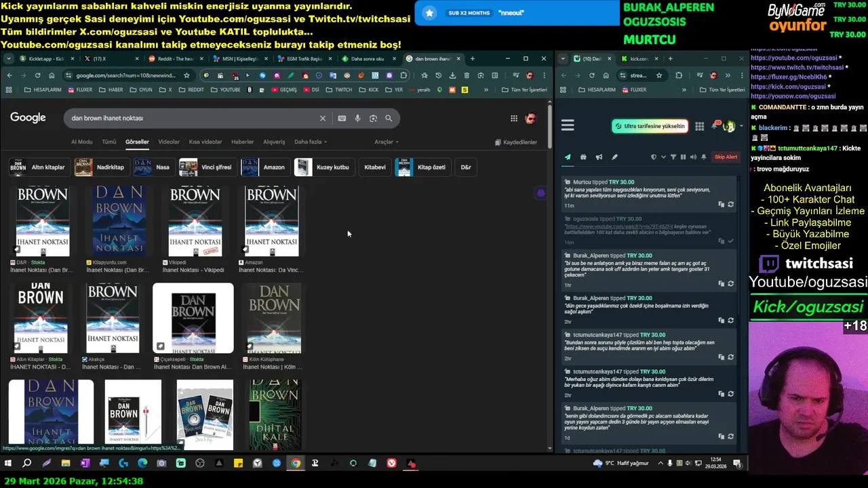Open Kaydedilenler saved items
Screen dimensions: 868x488
point(516,142)
